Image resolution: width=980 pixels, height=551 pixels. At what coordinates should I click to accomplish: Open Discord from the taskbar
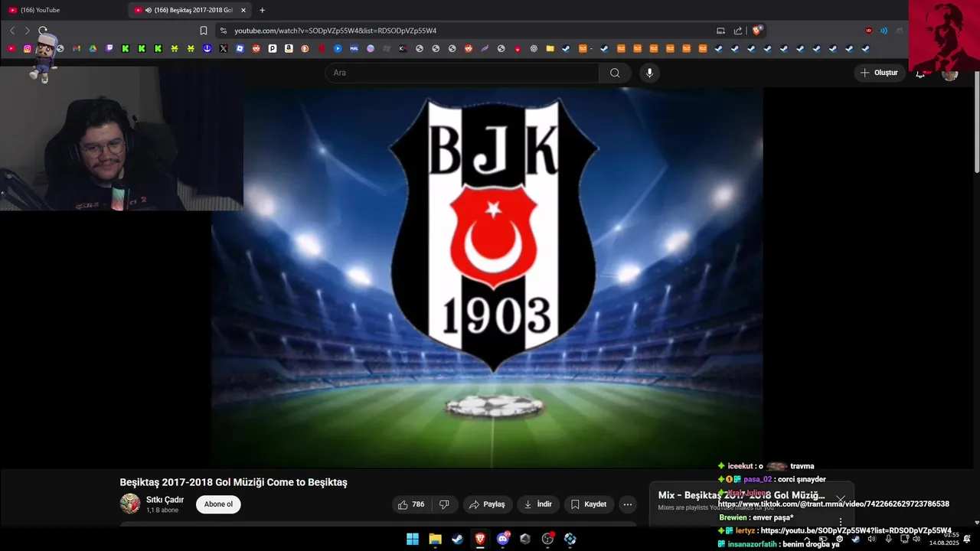503,539
